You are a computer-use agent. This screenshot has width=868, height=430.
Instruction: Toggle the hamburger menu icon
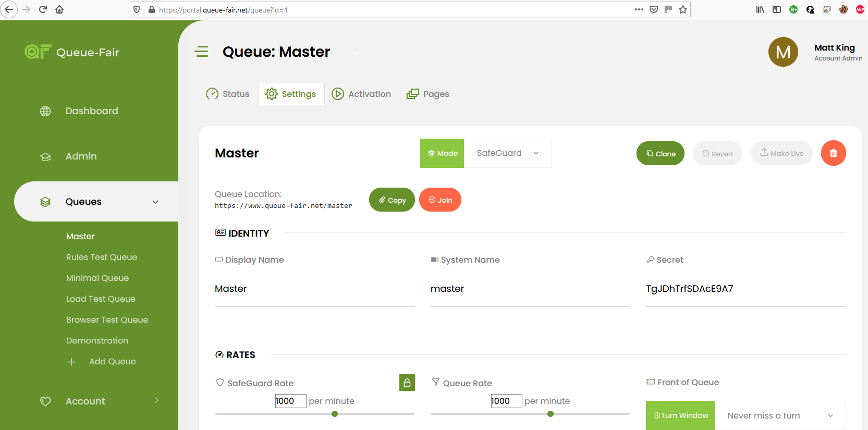point(201,52)
